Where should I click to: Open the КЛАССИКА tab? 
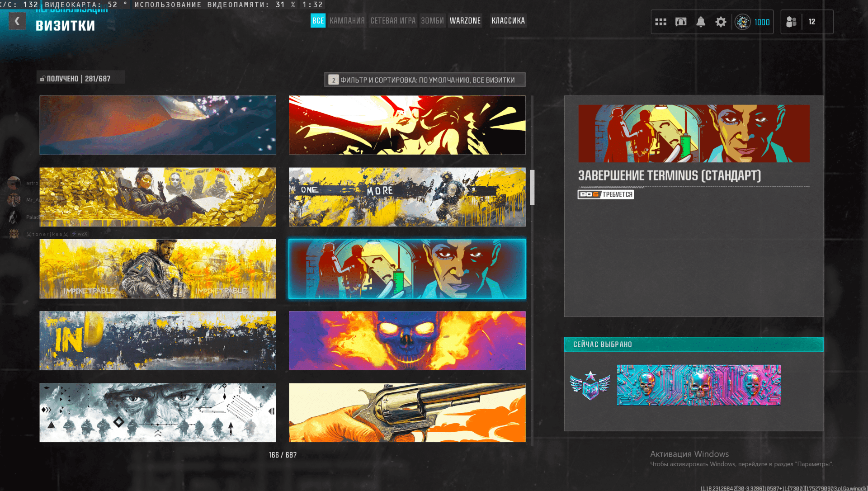tap(508, 21)
